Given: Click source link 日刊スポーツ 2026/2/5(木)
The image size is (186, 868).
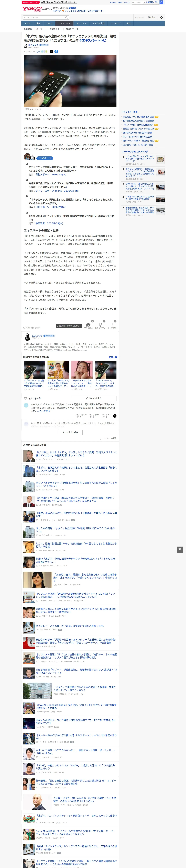Looking at the screenshot, I should tap(51, 175).
